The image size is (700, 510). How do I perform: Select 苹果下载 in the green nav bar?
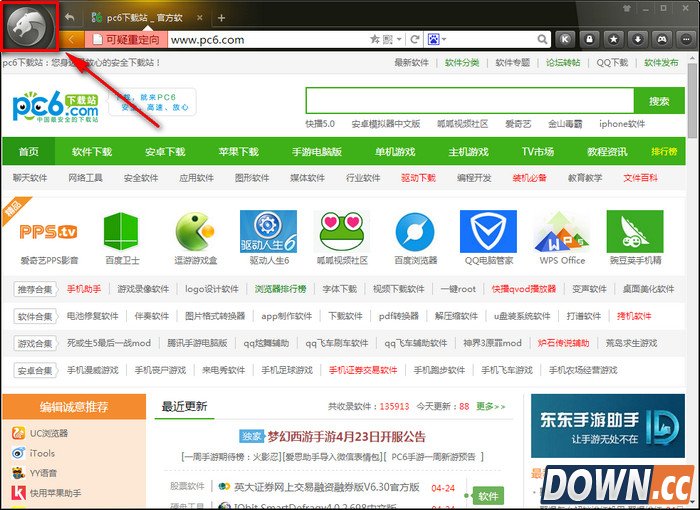point(238,151)
